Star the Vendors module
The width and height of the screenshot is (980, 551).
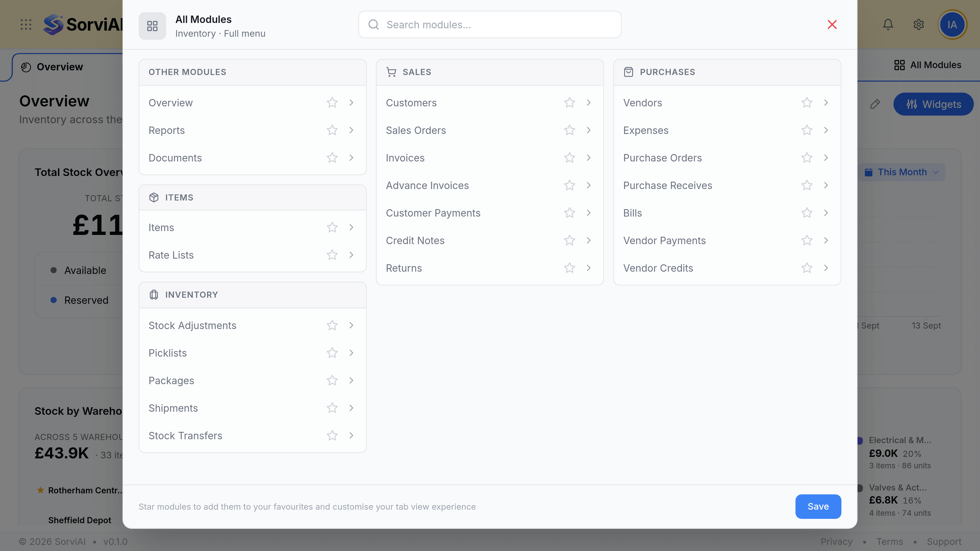pyautogui.click(x=807, y=103)
